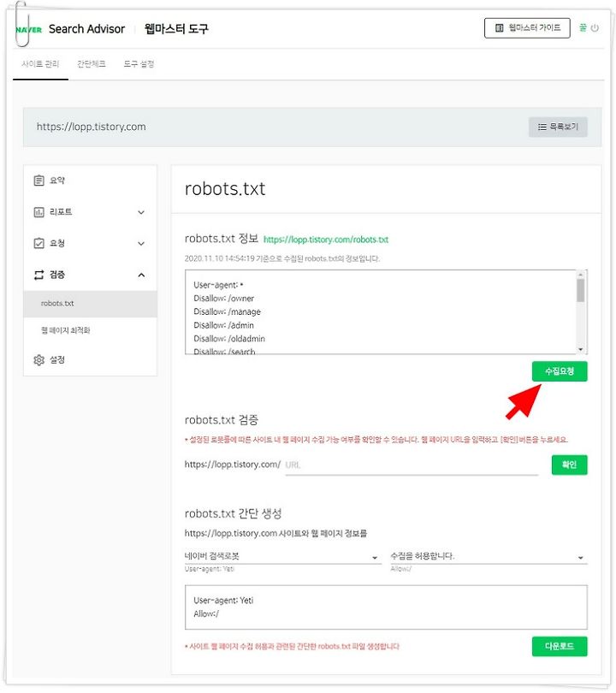Click 'Disallow: /owner' line
This screenshot has width=616, height=693.
point(223,299)
